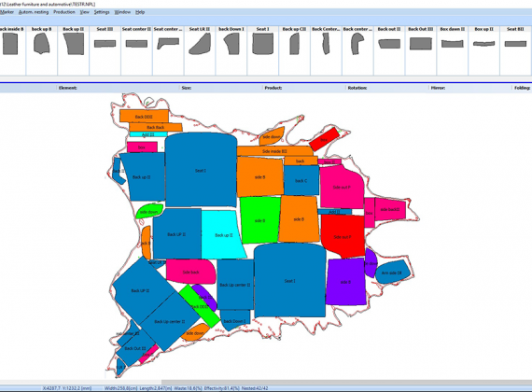The image size is (532, 392).
Task: Select the Seat LR II part thumbnail
Action: click(x=200, y=44)
